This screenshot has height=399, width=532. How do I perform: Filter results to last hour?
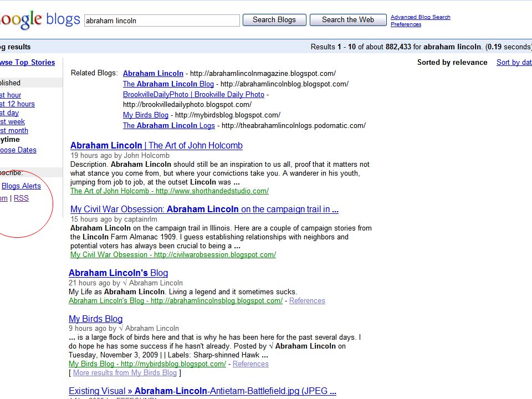click(x=11, y=95)
